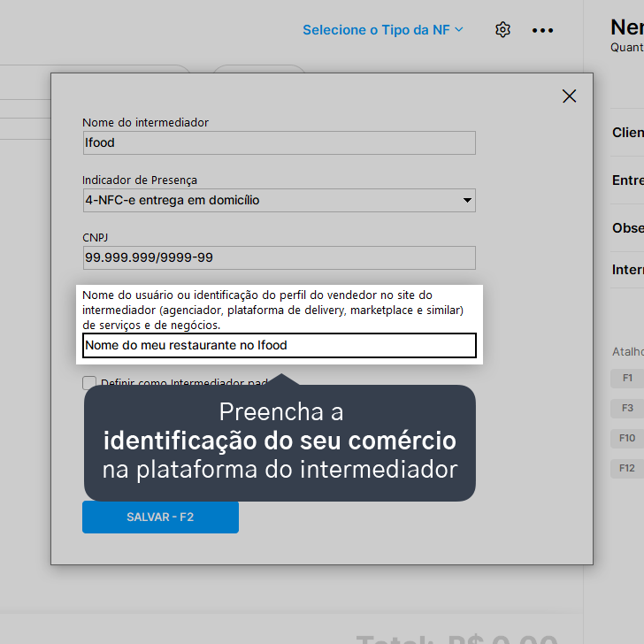Open the settings gear icon
The height and width of the screenshot is (644, 644).
tap(502, 30)
